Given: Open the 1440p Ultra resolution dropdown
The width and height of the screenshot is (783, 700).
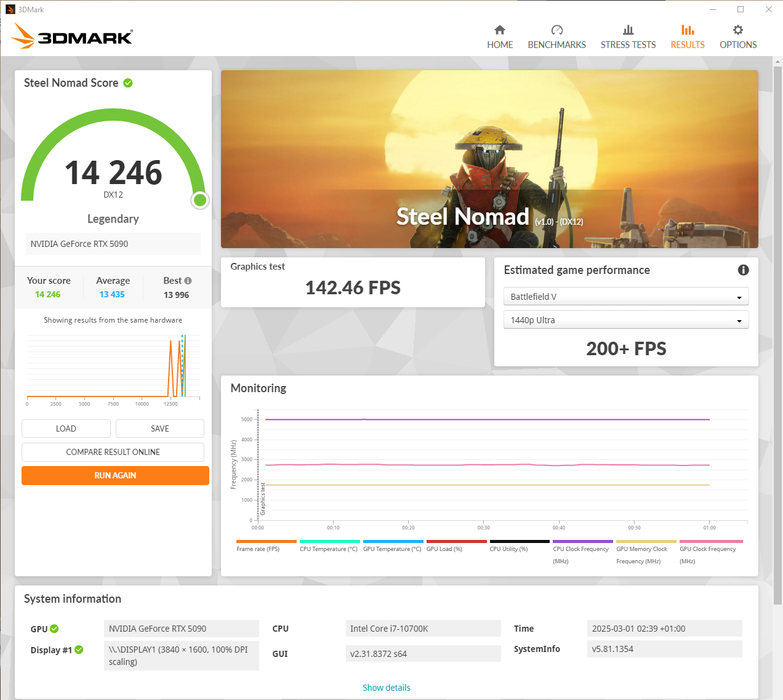Looking at the screenshot, I should [x=625, y=320].
